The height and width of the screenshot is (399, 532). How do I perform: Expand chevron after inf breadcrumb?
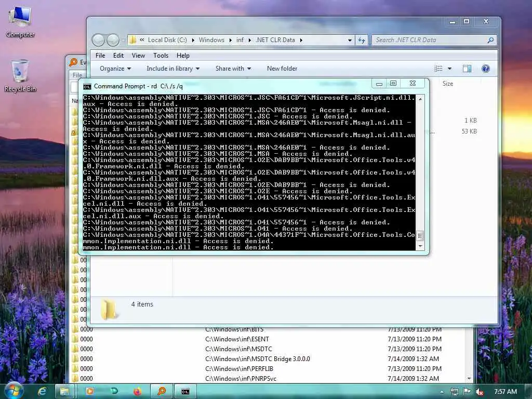[250, 40]
